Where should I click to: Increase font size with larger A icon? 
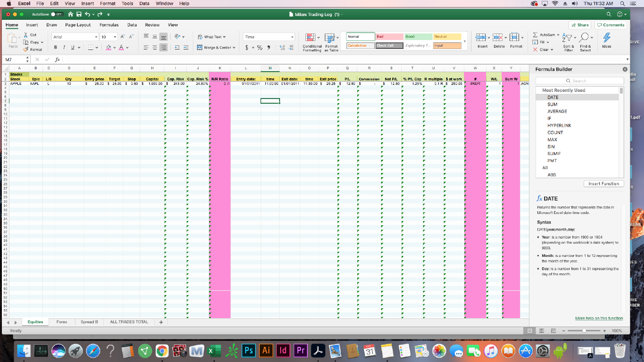tap(122, 37)
